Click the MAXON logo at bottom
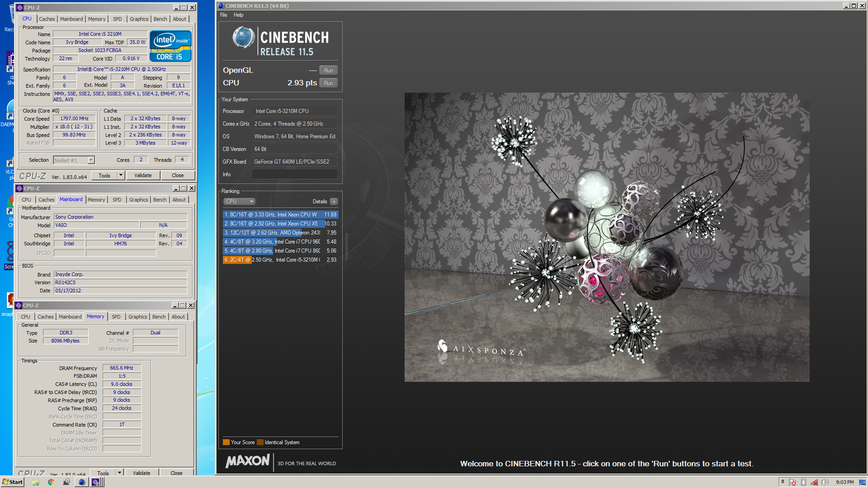The height and width of the screenshot is (488, 868). tap(248, 461)
